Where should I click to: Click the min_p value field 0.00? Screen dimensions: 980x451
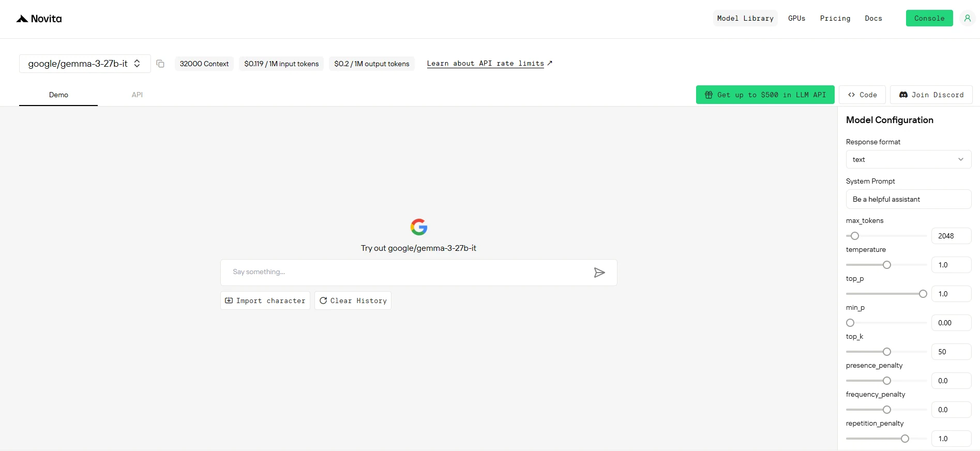(x=952, y=323)
